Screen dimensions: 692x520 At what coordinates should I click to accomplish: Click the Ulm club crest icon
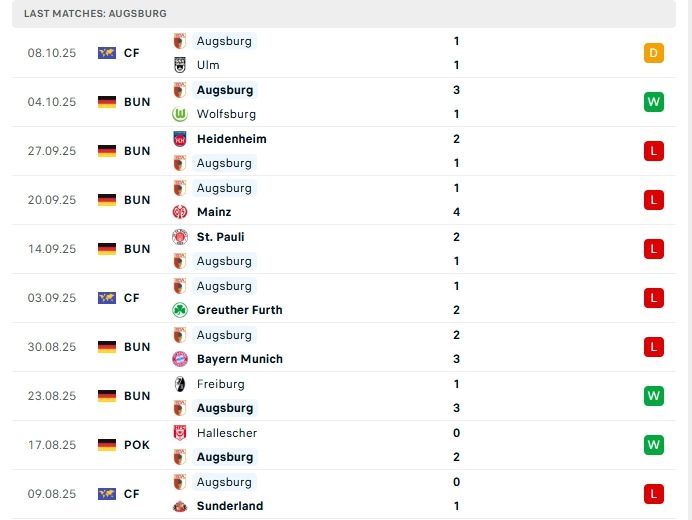[x=180, y=65]
